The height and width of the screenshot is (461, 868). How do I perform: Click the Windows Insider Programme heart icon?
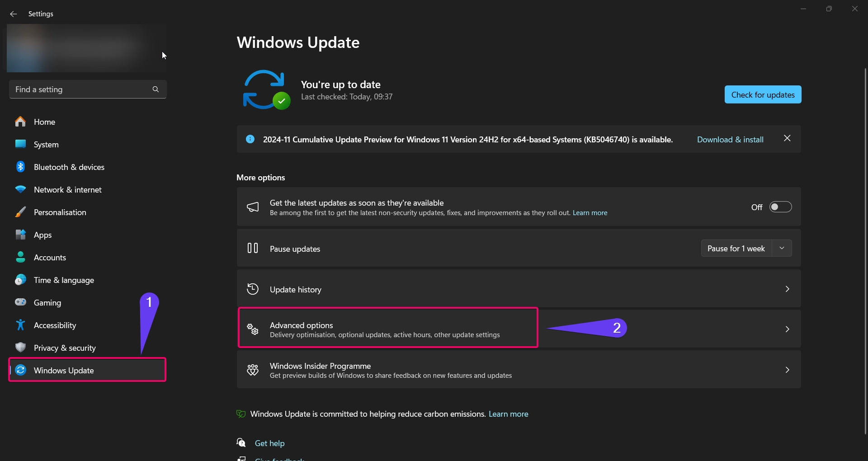[x=253, y=370]
